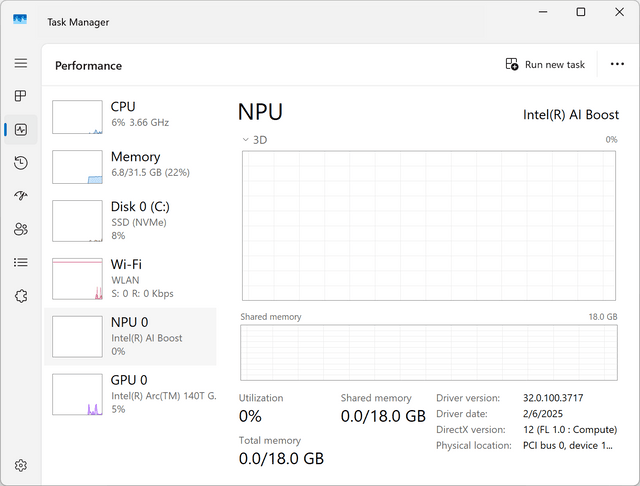Close the Task Manager window
This screenshot has height=486, width=640.
click(x=619, y=12)
